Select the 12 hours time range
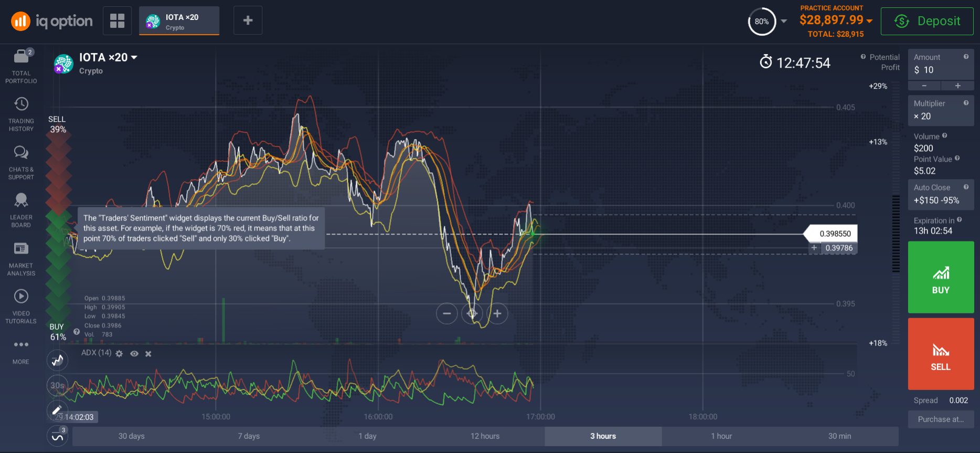Screen dimensions: 980x453 point(485,436)
